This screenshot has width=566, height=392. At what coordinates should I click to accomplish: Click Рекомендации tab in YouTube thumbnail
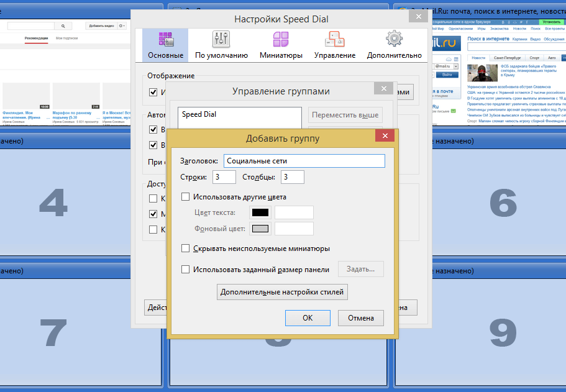tap(36, 39)
